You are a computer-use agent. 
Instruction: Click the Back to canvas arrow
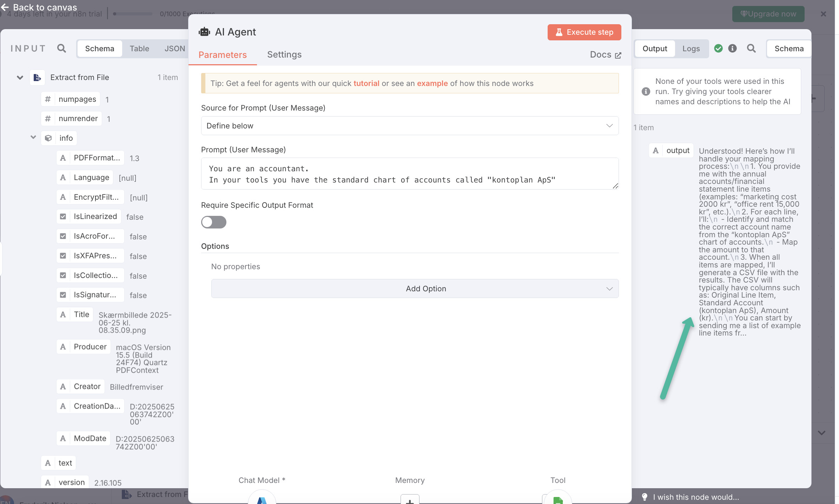coord(5,7)
